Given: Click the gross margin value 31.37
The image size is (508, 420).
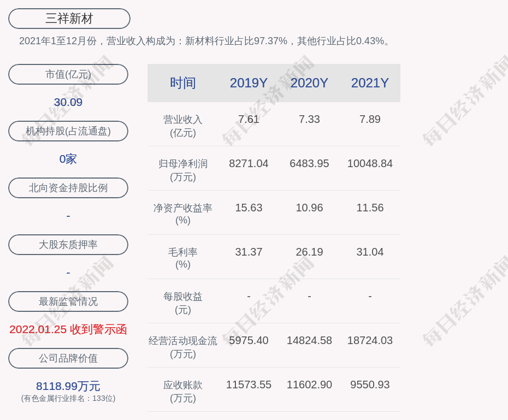Looking at the screenshot, I should tap(249, 252).
